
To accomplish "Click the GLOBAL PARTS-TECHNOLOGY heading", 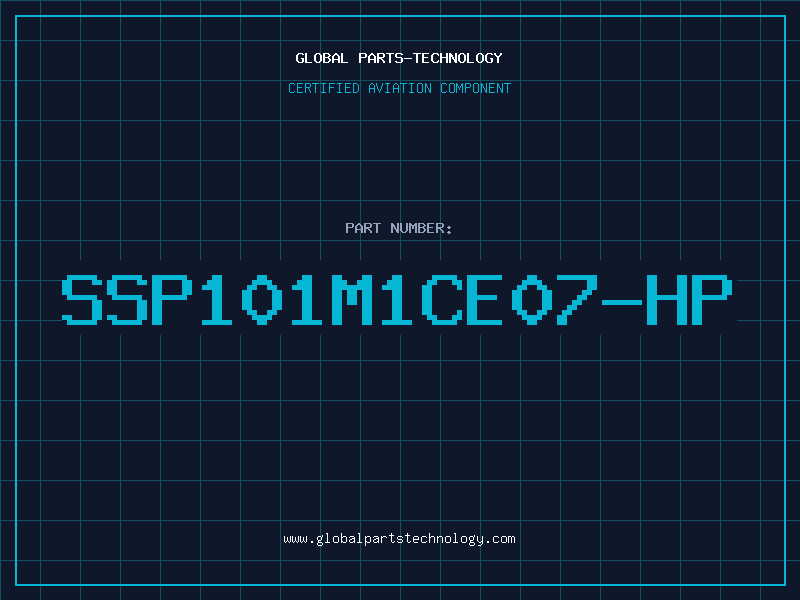I will point(399,58).
